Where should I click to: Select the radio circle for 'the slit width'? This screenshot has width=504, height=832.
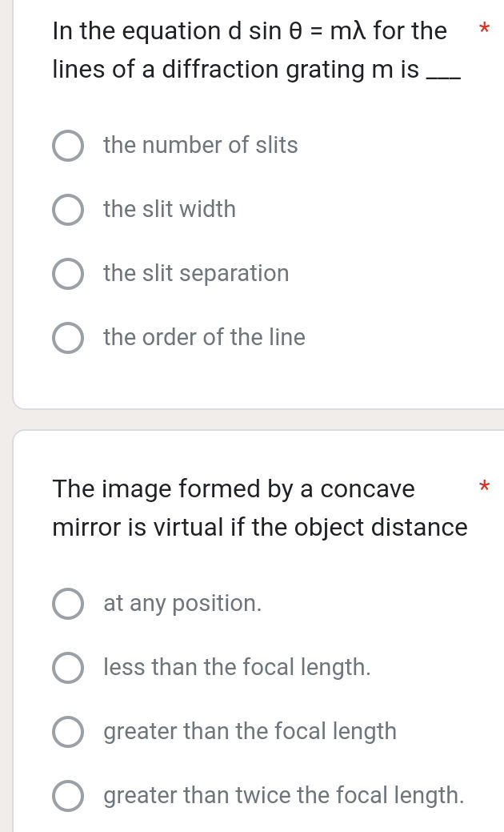click(x=68, y=210)
